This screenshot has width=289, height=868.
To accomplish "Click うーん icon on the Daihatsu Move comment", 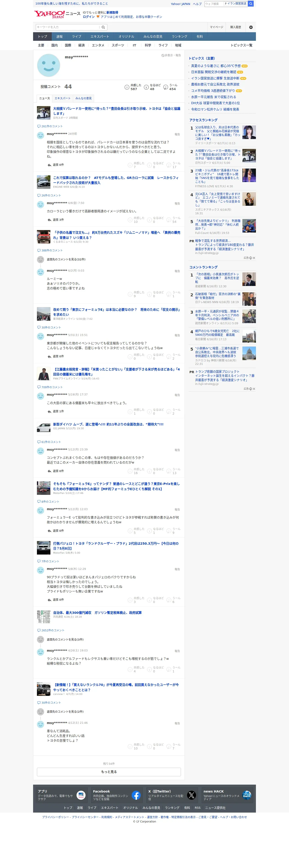I will point(169,471).
